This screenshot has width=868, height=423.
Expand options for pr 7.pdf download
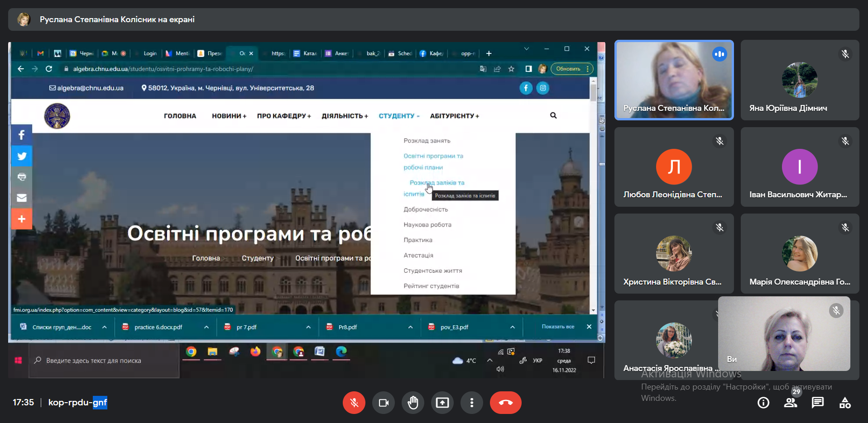click(308, 327)
